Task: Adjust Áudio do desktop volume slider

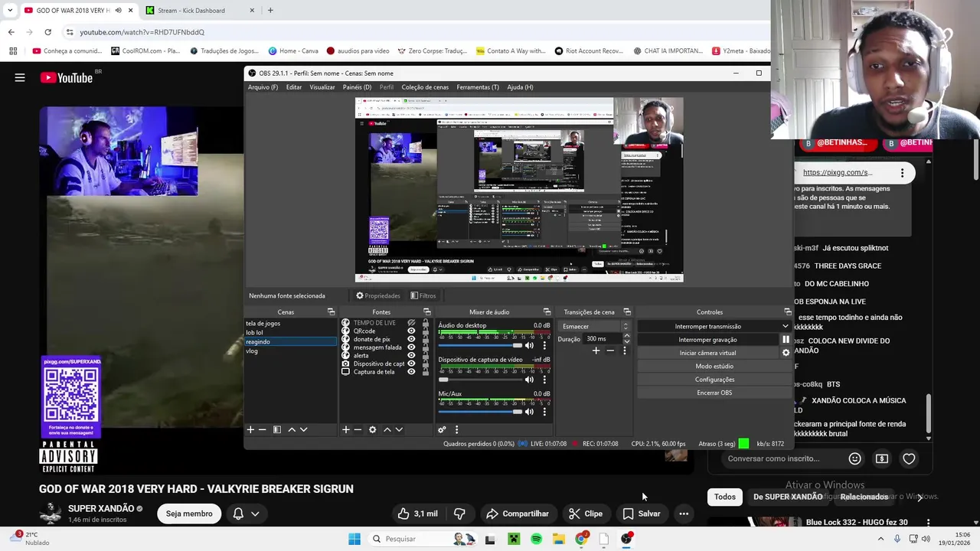Action: tap(480, 345)
